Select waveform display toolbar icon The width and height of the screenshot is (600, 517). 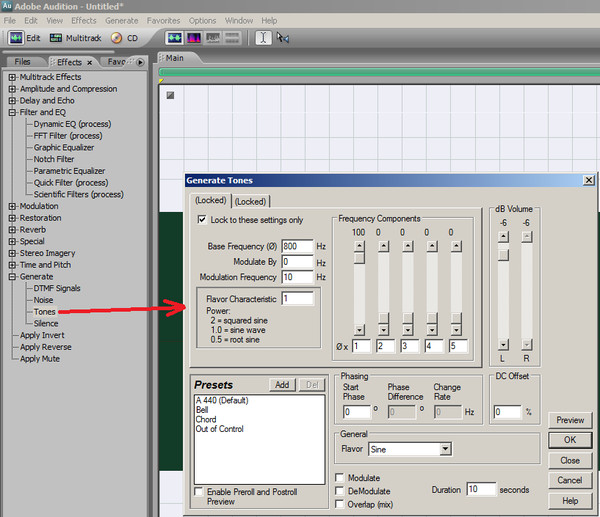click(174, 38)
